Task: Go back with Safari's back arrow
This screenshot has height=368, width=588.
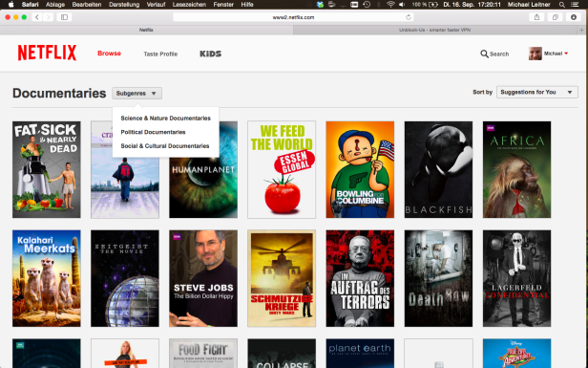Action: coord(36,17)
